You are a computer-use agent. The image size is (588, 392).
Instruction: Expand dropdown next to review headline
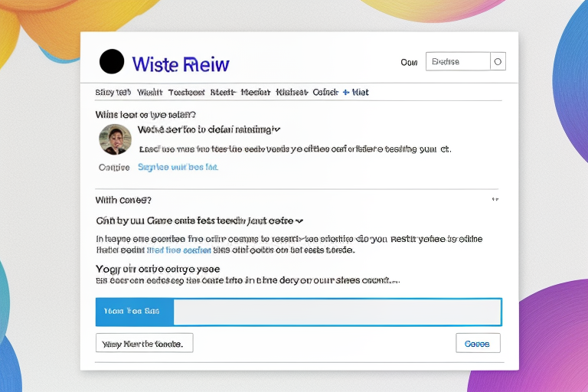pyautogui.click(x=276, y=130)
